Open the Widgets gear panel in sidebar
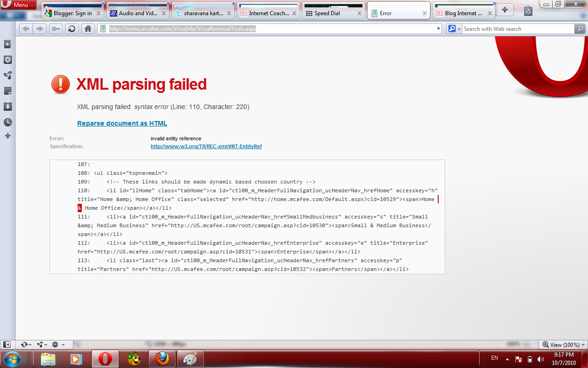Image resolution: width=588 pixels, height=368 pixels. coord(8,60)
